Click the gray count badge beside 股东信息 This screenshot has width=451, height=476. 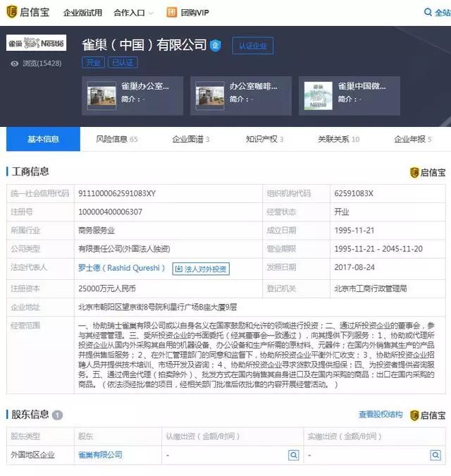pyautogui.click(x=57, y=415)
